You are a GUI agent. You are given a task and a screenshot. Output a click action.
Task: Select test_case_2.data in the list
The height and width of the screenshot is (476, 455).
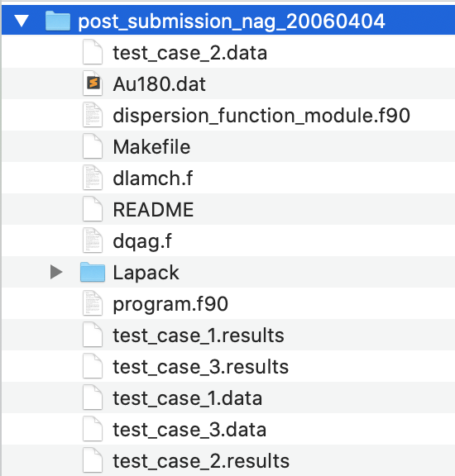coord(190,53)
